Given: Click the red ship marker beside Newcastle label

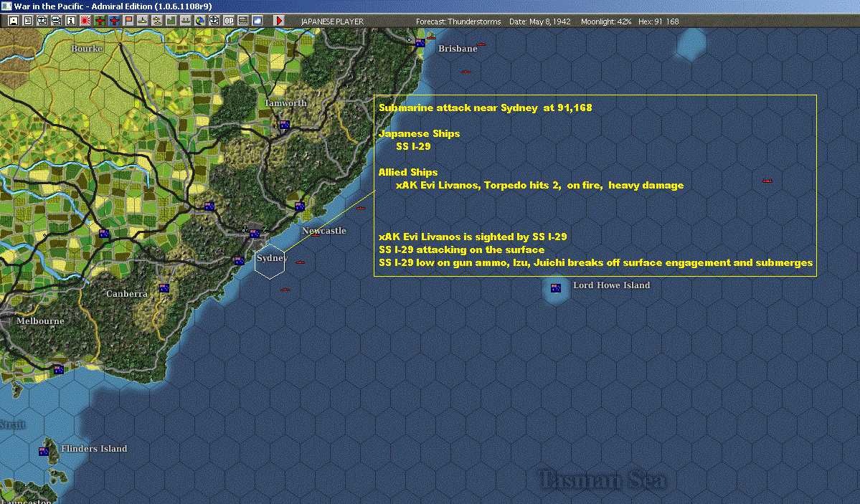Looking at the screenshot, I should (316, 234).
